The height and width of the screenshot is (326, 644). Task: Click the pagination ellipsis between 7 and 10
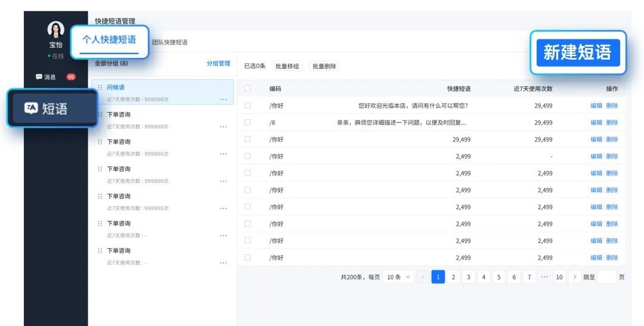coord(544,277)
